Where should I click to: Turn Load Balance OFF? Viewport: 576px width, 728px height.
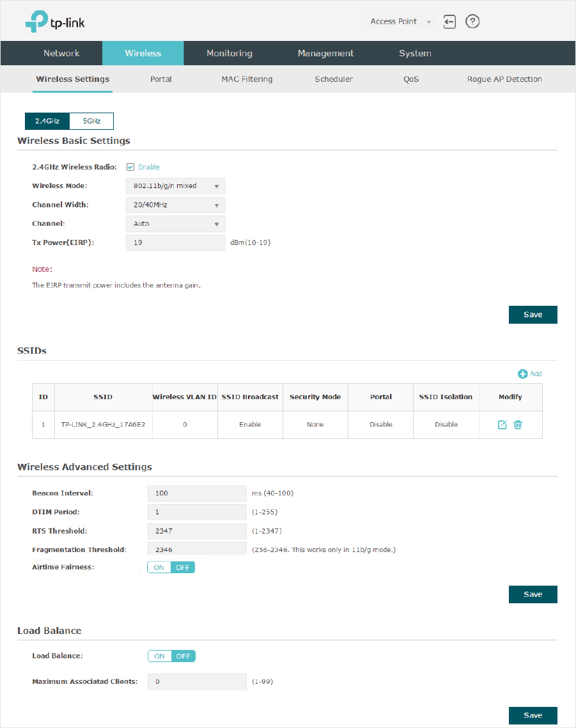(x=183, y=656)
